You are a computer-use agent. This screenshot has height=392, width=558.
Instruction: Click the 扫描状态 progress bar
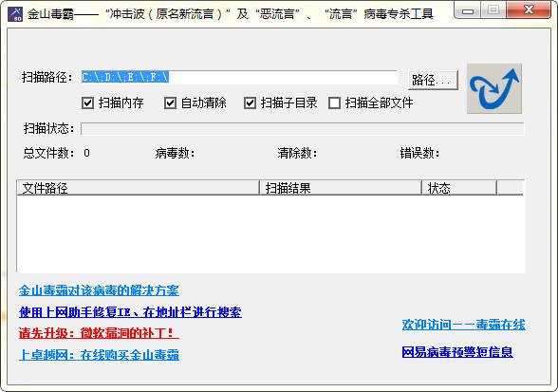click(x=302, y=128)
